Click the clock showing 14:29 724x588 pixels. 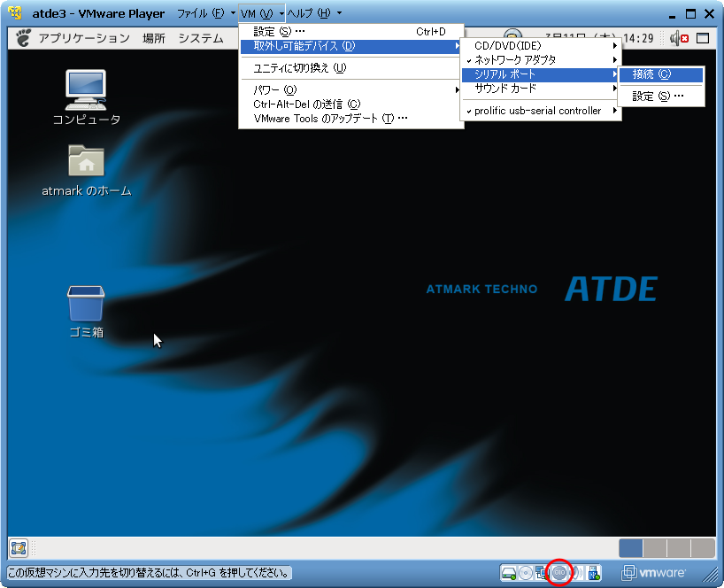[638, 38]
